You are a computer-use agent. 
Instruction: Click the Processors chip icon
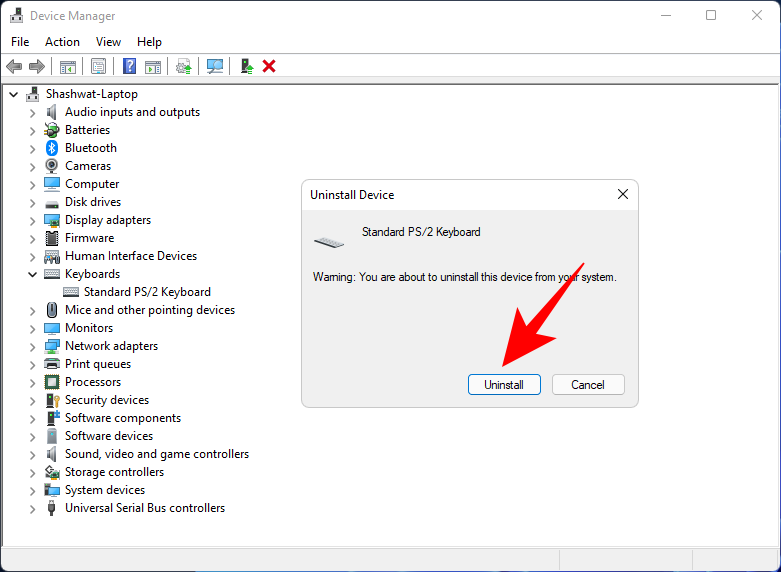(52, 382)
